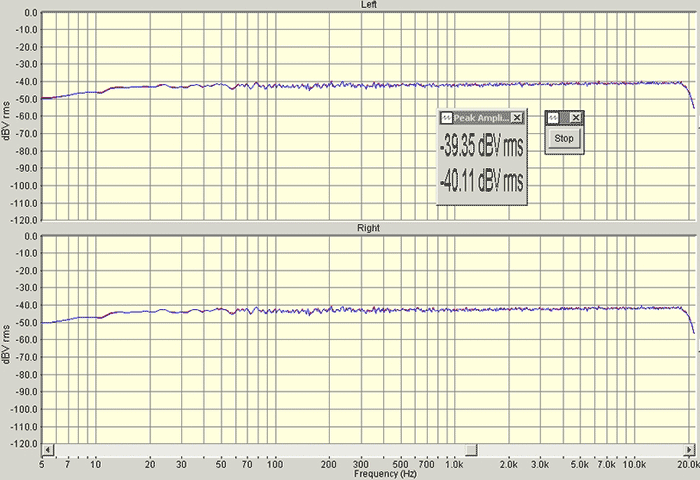Viewport: 700px width, 480px height.
Task: Click the 10.0k frequency axis label
Action: (x=634, y=465)
